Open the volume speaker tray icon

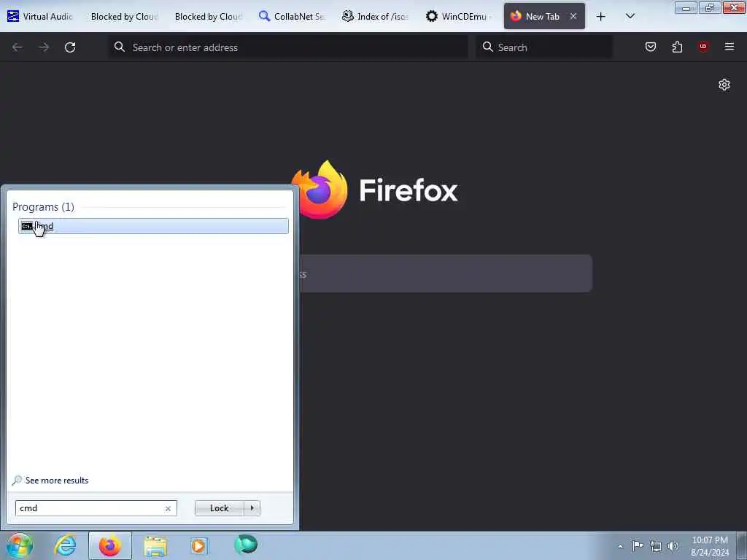pos(673,546)
